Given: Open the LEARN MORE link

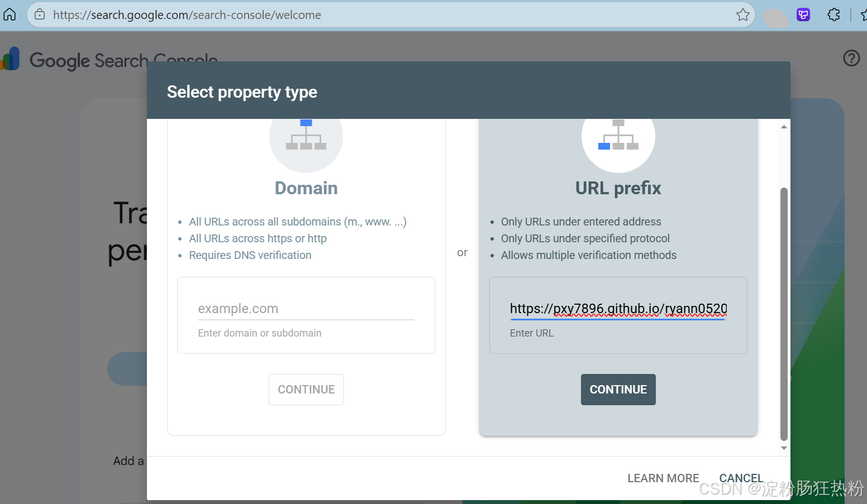Looking at the screenshot, I should click(663, 478).
